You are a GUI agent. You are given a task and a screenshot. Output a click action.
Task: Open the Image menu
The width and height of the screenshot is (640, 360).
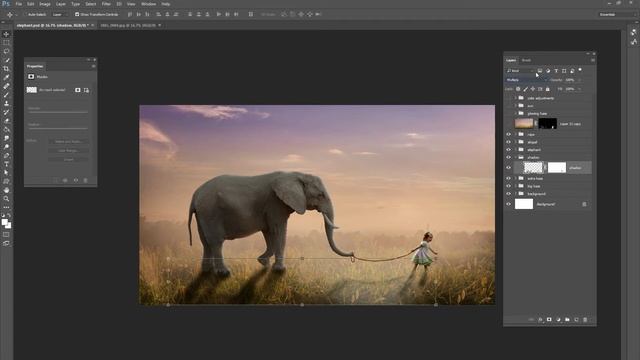[45, 4]
